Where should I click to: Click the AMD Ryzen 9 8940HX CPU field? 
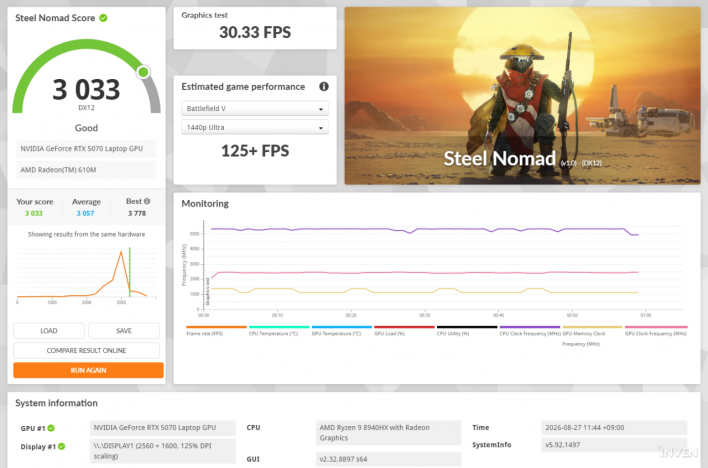click(x=388, y=433)
